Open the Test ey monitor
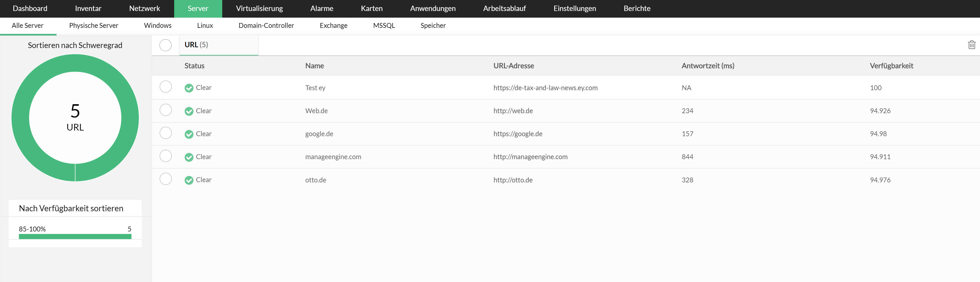 [315, 88]
